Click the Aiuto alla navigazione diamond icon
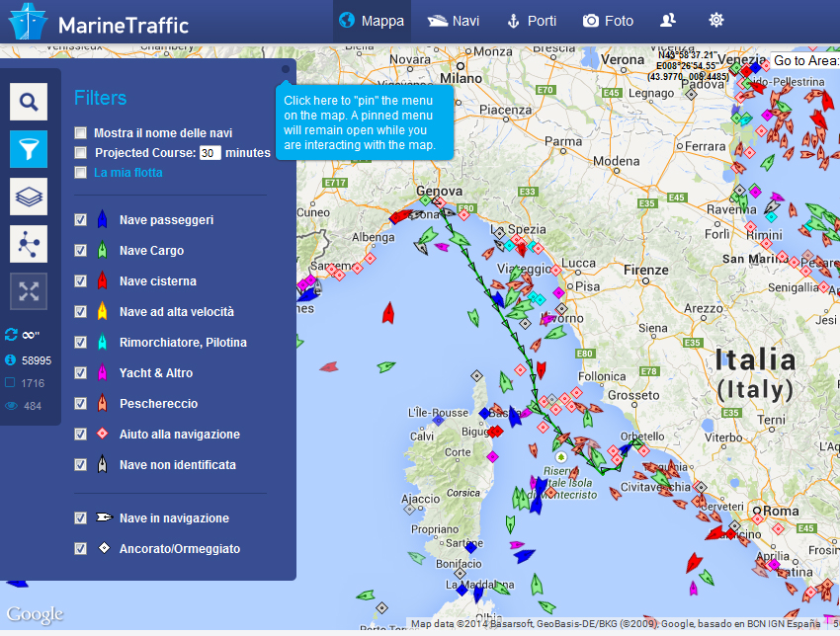 coord(103,434)
